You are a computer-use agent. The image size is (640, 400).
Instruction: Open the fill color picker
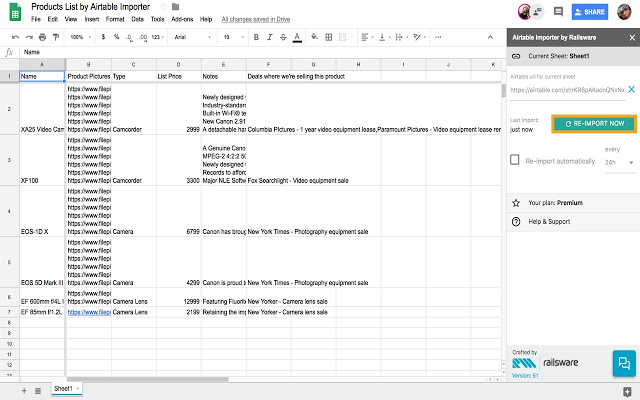314,37
